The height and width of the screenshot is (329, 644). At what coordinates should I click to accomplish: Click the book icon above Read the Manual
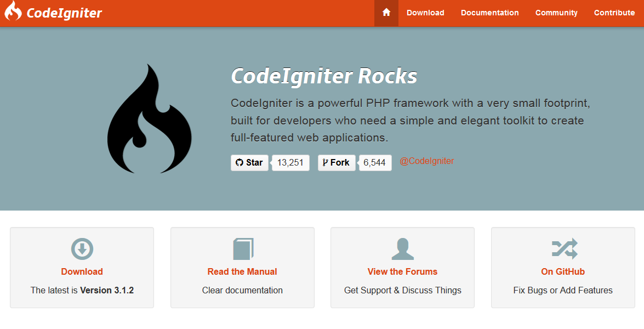click(242, 248)
